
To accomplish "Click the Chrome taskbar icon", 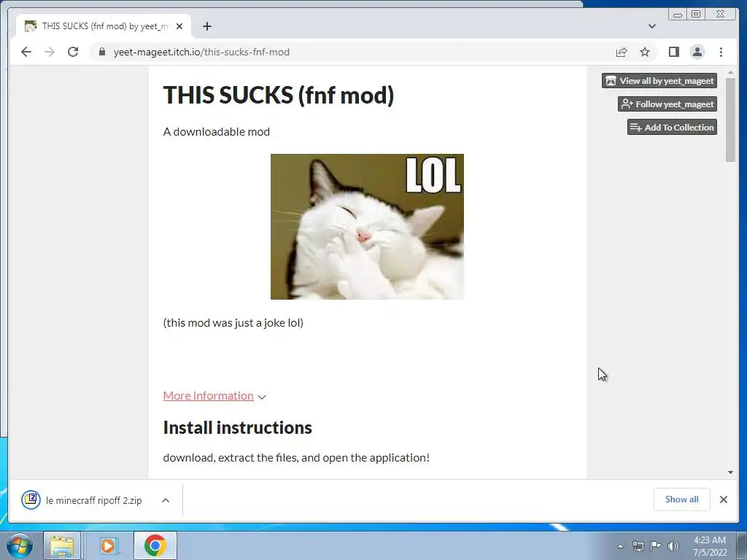I will (x=155, y=545).
